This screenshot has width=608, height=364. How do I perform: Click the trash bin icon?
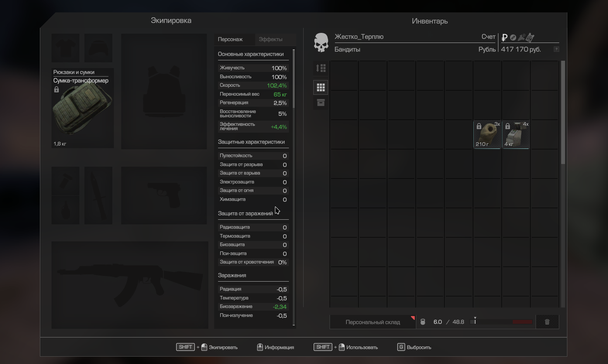[547, 322]
